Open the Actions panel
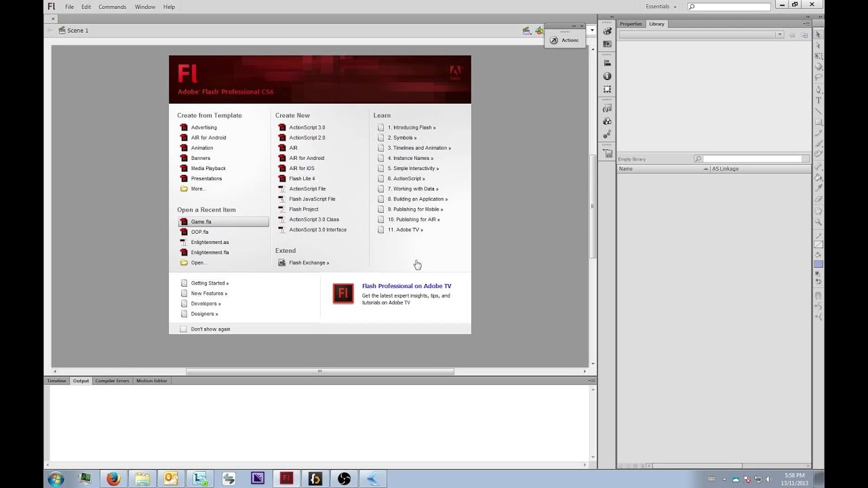Viewport: 868px width, 488px height. [564, 40]
